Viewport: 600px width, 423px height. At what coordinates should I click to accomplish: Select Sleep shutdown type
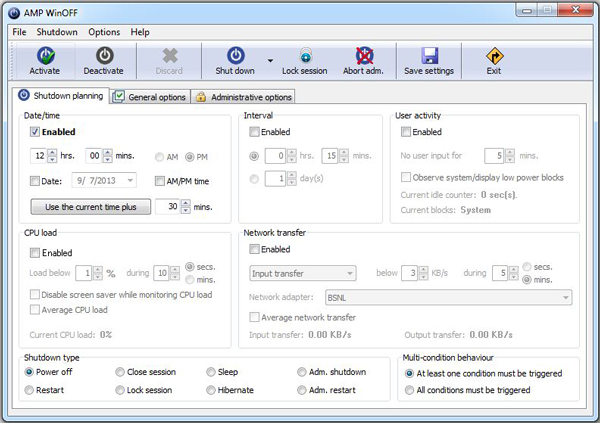click(x=211, y=372)
